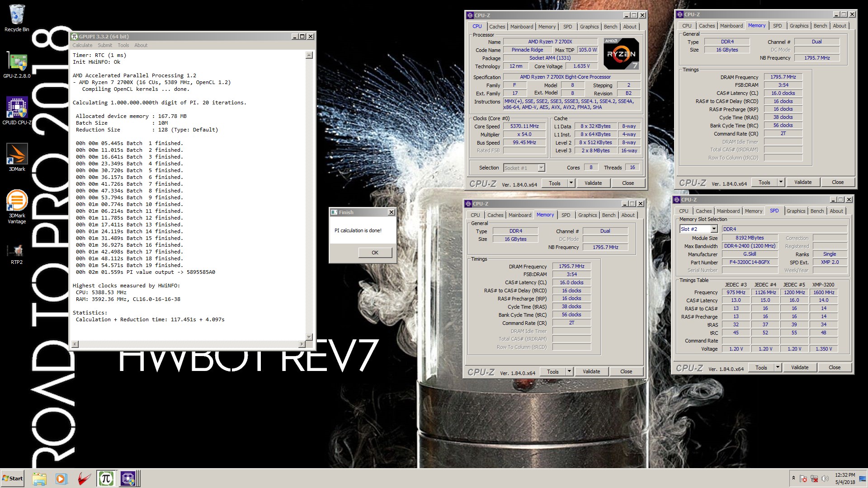The height and width of the screenshot is (488, 868).
Task: Click Tools button in CPU tab window
Action: (555, 183)
